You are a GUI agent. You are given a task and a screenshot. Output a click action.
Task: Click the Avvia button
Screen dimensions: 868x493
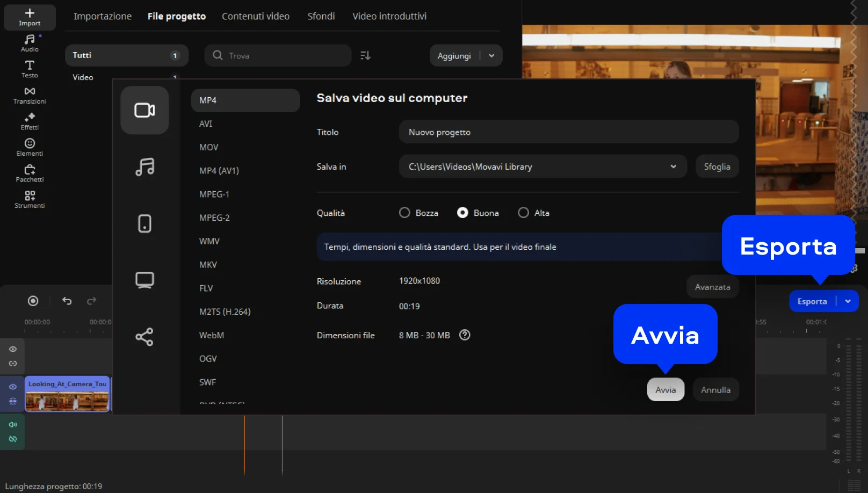click(666, 390)
